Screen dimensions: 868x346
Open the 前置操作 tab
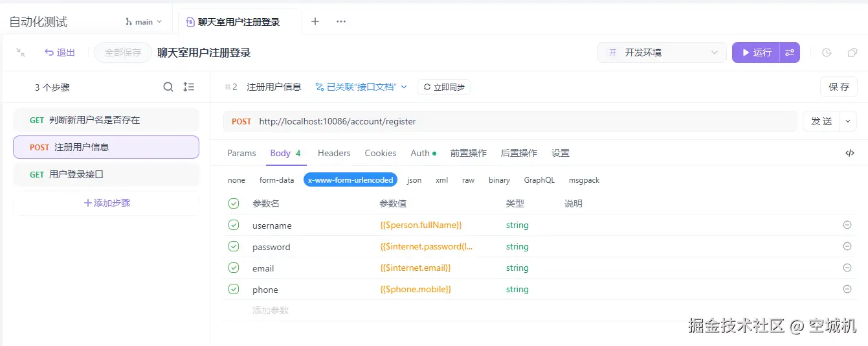[469, 153]
